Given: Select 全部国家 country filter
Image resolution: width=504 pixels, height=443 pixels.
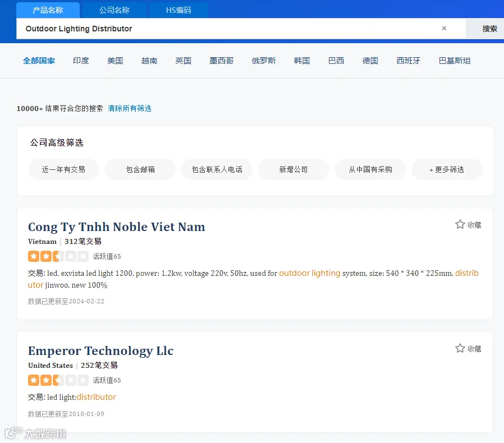Looking at the screenshot, I should 39,61.
